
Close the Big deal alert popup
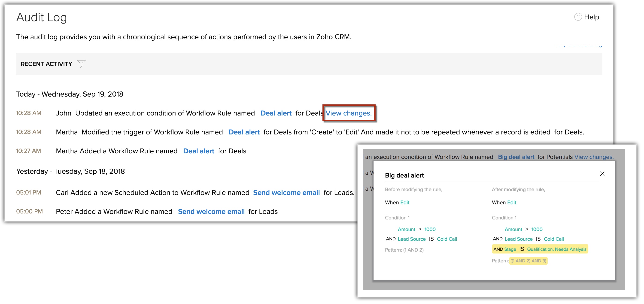click(x=602, y=174)
